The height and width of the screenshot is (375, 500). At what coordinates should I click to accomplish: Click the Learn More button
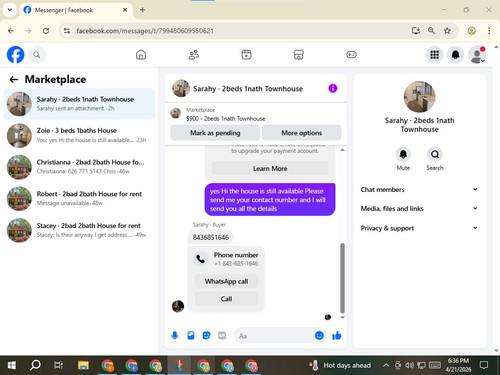coord(270,168)
